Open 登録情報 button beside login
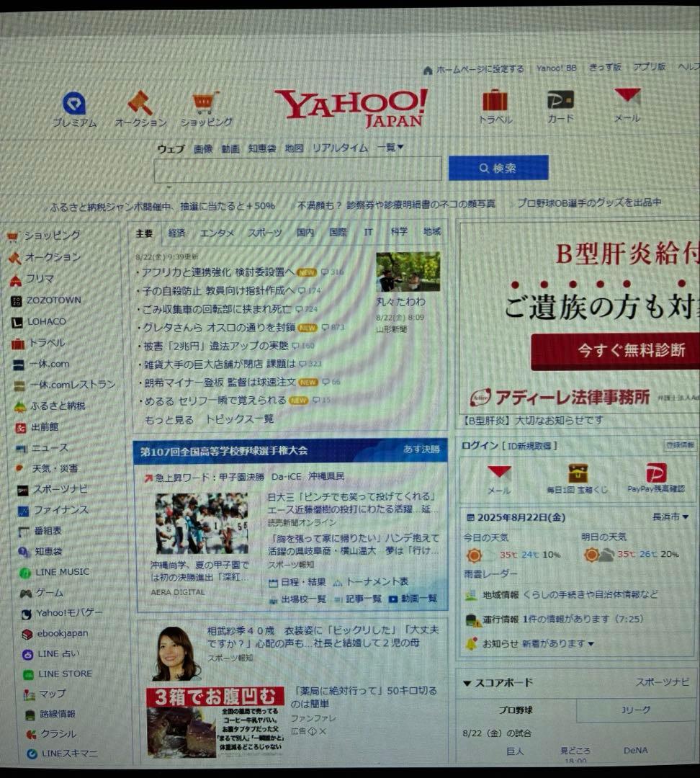The width and height of the screenshot is (700, 778). pos(680,445)
